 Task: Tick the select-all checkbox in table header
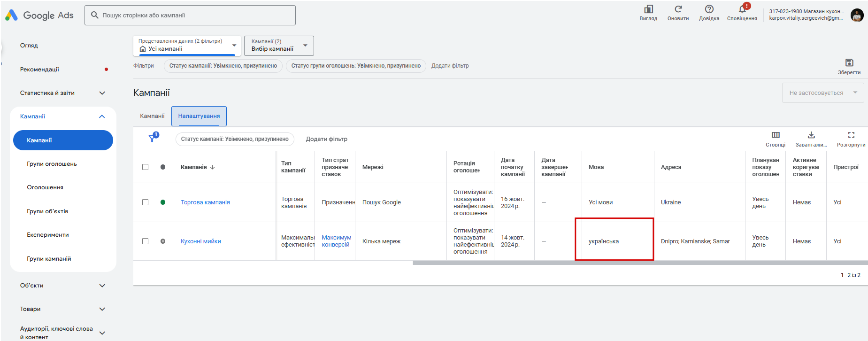[x=145, y=167]
